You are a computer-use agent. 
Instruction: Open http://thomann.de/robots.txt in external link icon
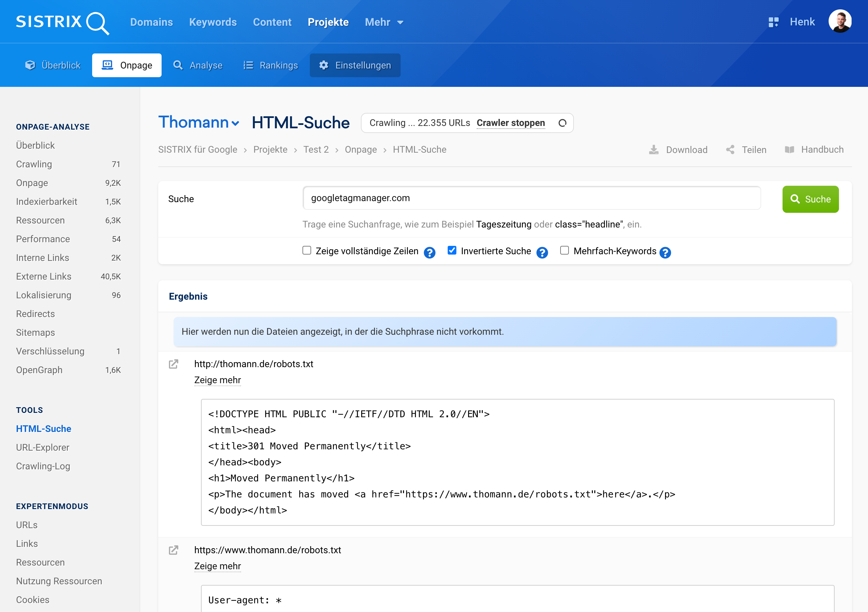(x=174, y=364)
